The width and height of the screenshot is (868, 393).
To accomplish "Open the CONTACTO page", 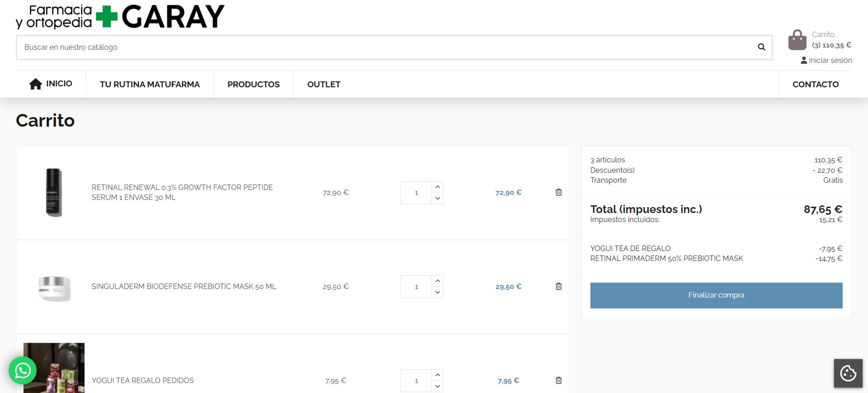I will coord(816,84).
